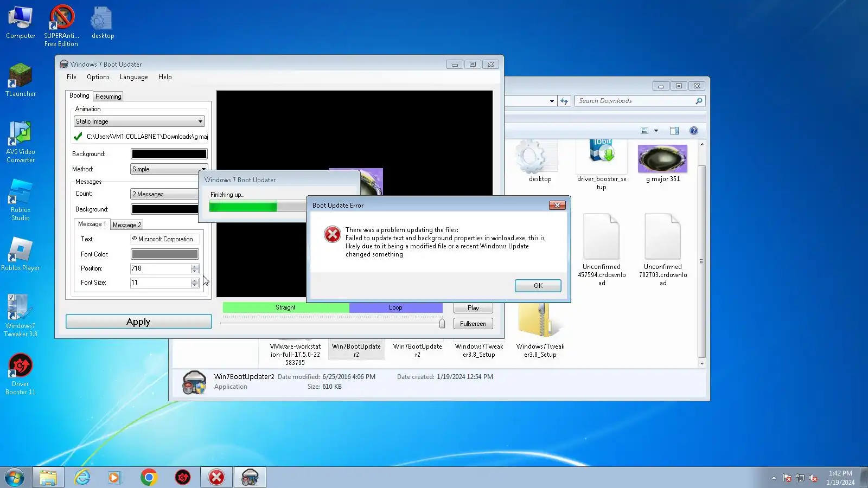This screenshot has width=868, height=488.
Task: Open the Help menu in Boot Updater
Action: pyautogui.click(x=165, y=77)
